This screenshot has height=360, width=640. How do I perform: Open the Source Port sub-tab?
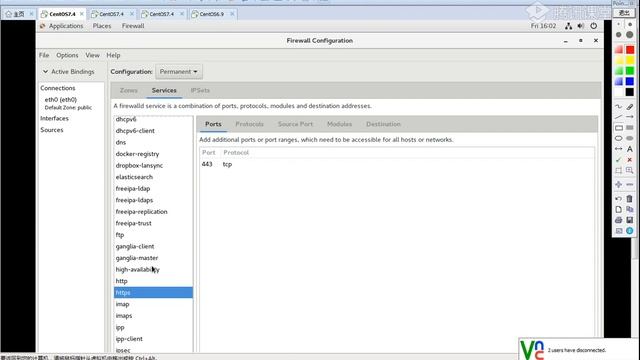[296, 124]
